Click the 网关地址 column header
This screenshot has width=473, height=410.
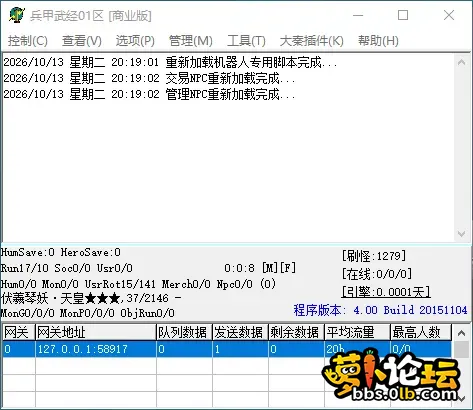(96, 332)
